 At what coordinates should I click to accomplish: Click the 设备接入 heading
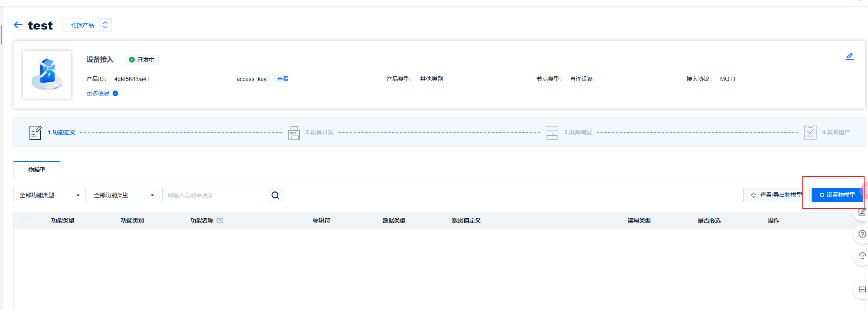[100, 59]
